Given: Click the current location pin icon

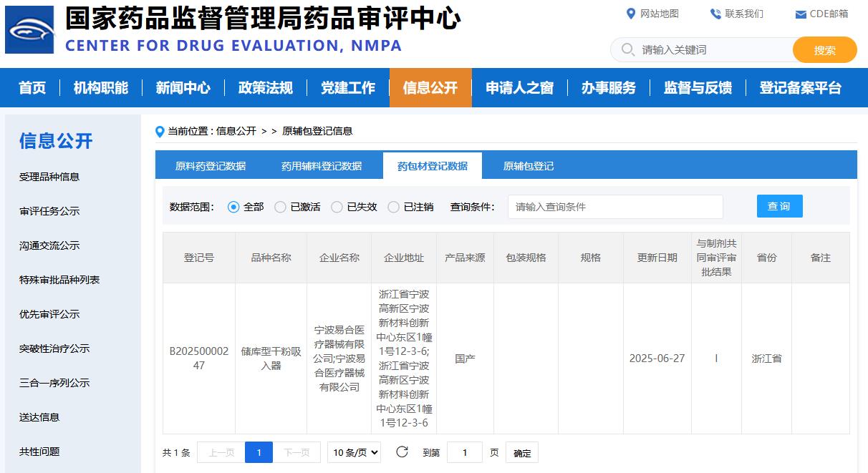Looking at the screenshot, I should click(160, 131).
